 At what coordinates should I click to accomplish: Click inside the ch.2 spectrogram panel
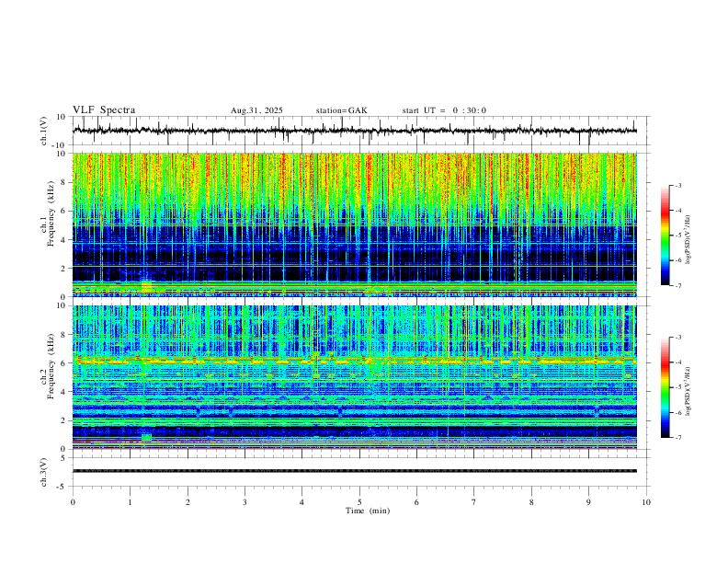355,377
